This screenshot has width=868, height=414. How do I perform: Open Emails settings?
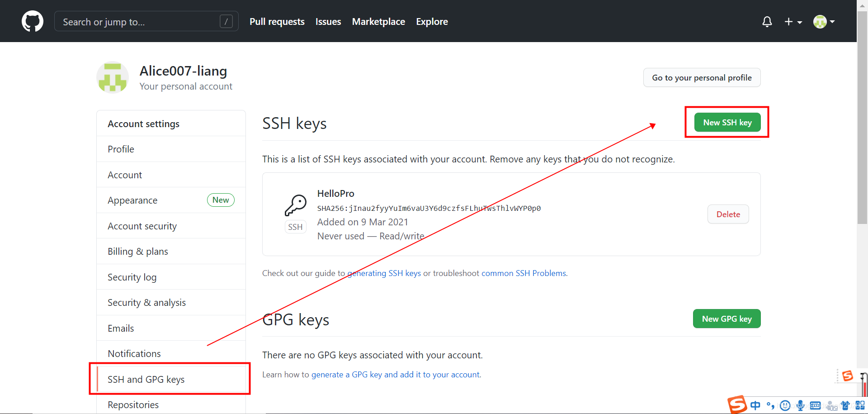[171, 328]
